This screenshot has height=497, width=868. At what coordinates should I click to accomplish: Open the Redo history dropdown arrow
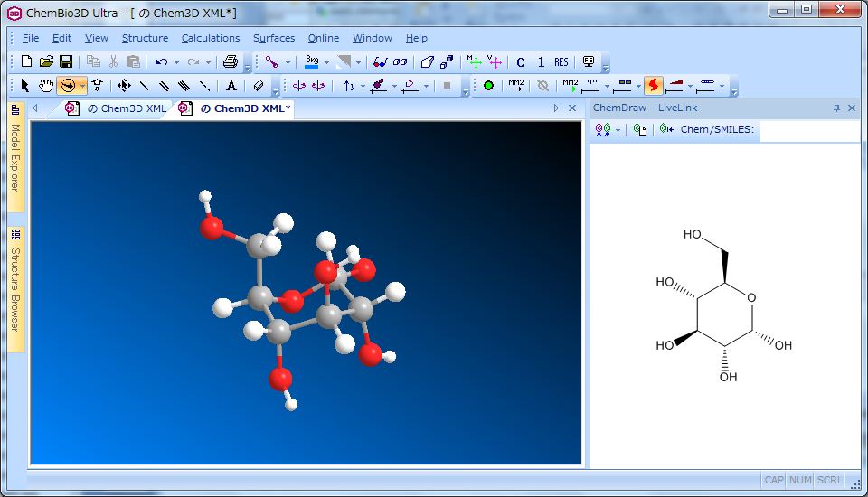pyautogui.click(x=208, y=62)
